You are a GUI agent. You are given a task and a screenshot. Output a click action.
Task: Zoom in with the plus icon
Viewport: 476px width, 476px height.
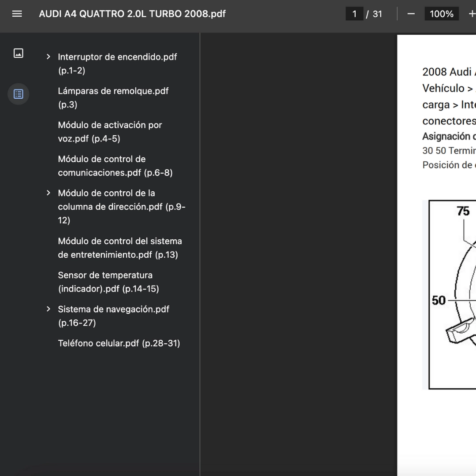(x=472, y=14)
